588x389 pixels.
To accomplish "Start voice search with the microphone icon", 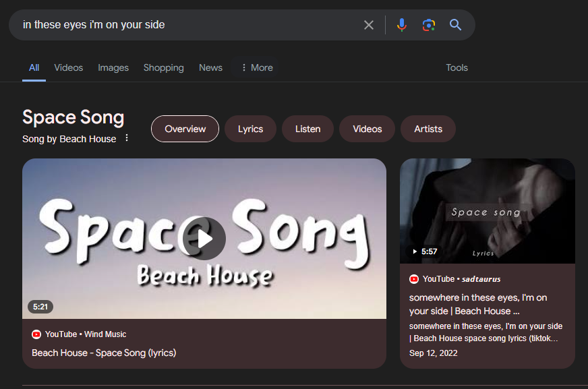I will (402, 25).
